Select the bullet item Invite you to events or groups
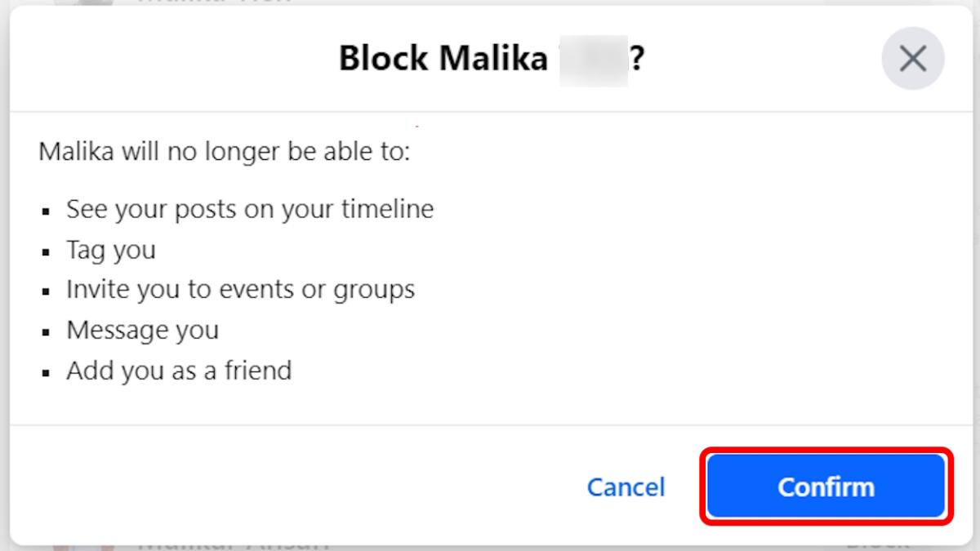This screenshot has height=551, width=980. (x=239, y=289)
